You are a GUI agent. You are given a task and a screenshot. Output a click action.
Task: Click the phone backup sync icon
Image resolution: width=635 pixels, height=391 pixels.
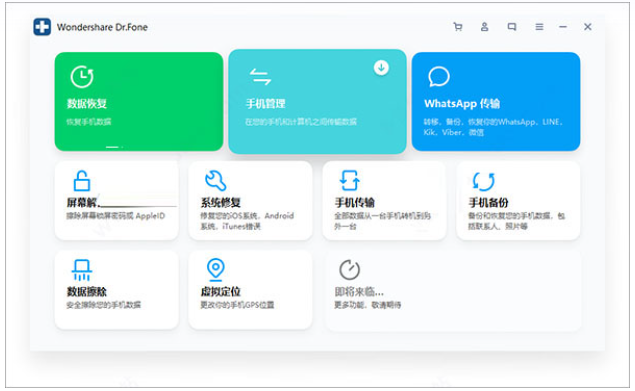[x=484, y=181]
